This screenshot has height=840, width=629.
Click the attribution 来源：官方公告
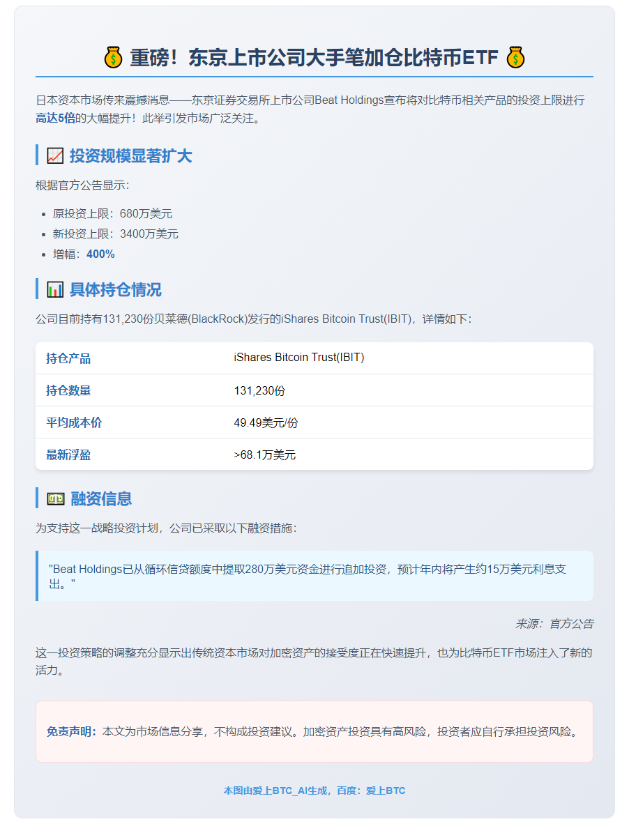point(554,624)
